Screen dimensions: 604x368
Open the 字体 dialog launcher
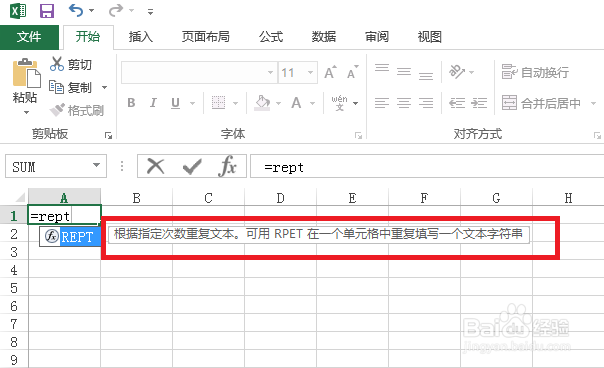pos(359,135)
